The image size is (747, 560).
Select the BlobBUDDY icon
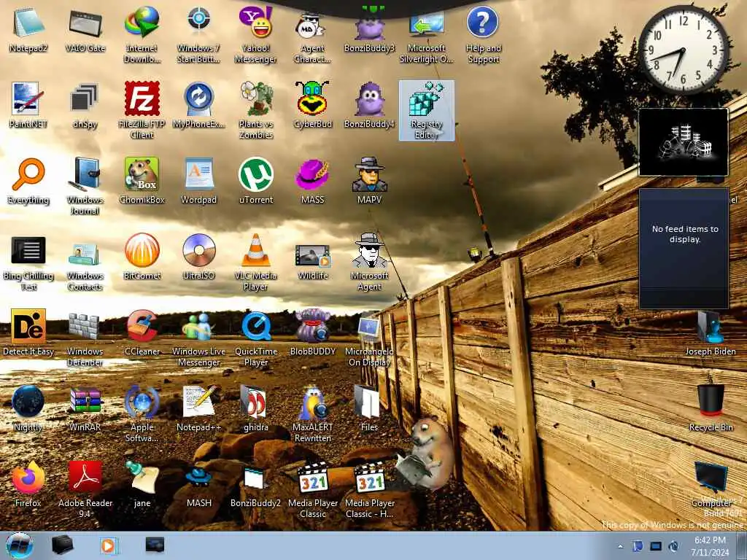tap(312, 333)
